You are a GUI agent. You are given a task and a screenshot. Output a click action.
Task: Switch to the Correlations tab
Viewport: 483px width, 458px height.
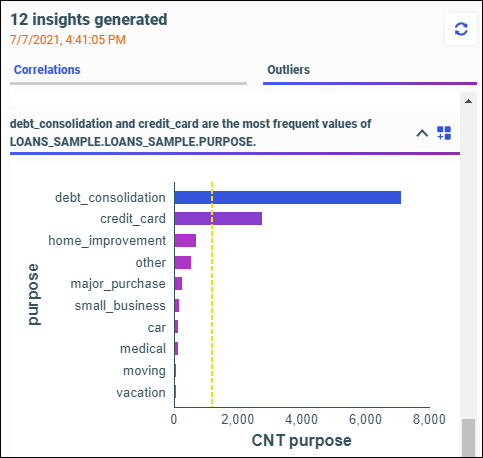pyautogui.click(x=47, y=70)
